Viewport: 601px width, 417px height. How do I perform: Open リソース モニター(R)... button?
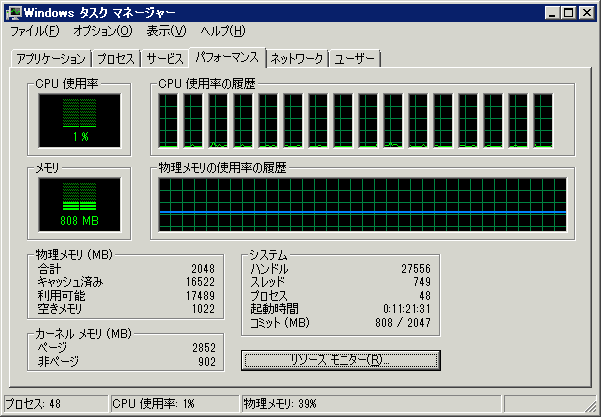tap(341, 360)
